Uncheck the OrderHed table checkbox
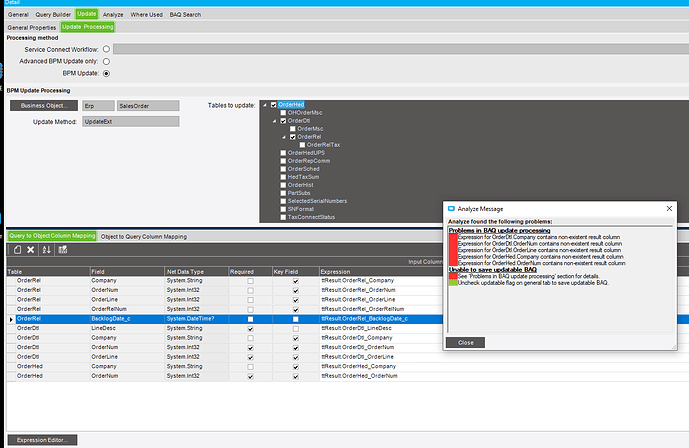Screen dimensions: 689x448 (274, 105)
